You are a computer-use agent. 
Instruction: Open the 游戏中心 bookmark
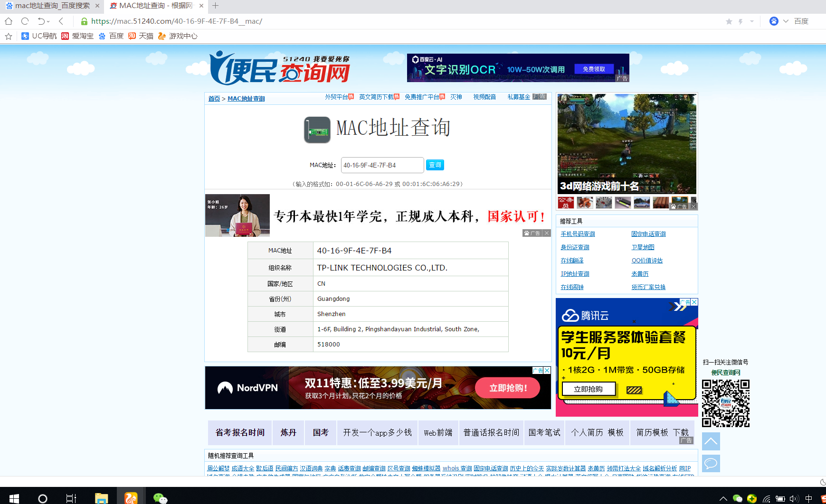(x=178, y=36)
